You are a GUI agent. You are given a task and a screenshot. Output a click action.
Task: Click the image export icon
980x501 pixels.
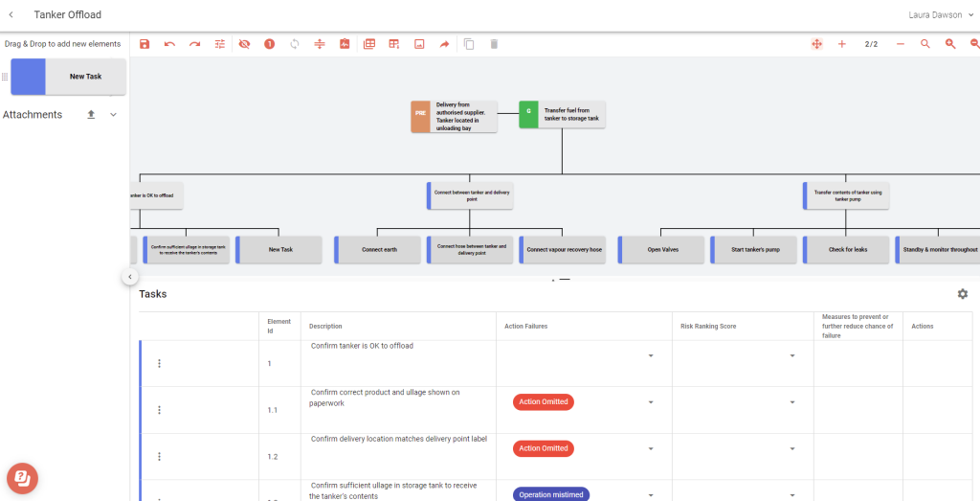419,44
